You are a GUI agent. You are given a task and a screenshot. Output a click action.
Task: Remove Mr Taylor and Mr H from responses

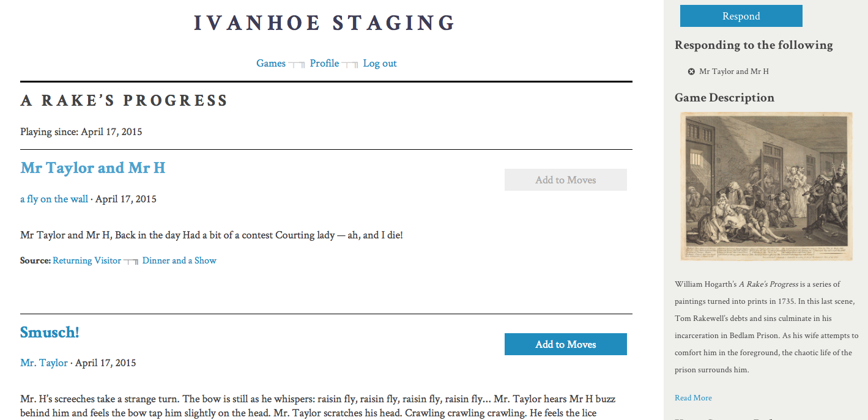691,72
